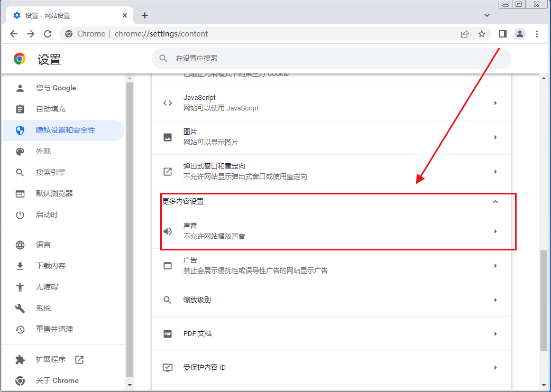Share this page via share icon
Image resolution: width=551 pixels, height=392 pixels.
click(x=465, y=34)
